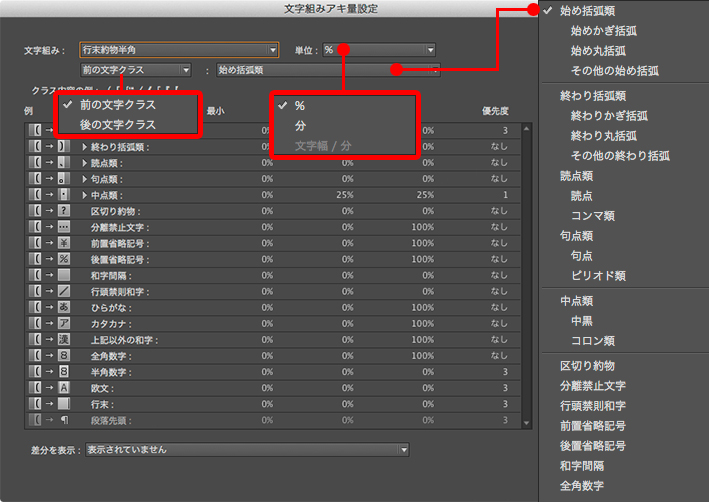
Task: Open the 単位 dropdown showing %
Action: pos(379,50)
